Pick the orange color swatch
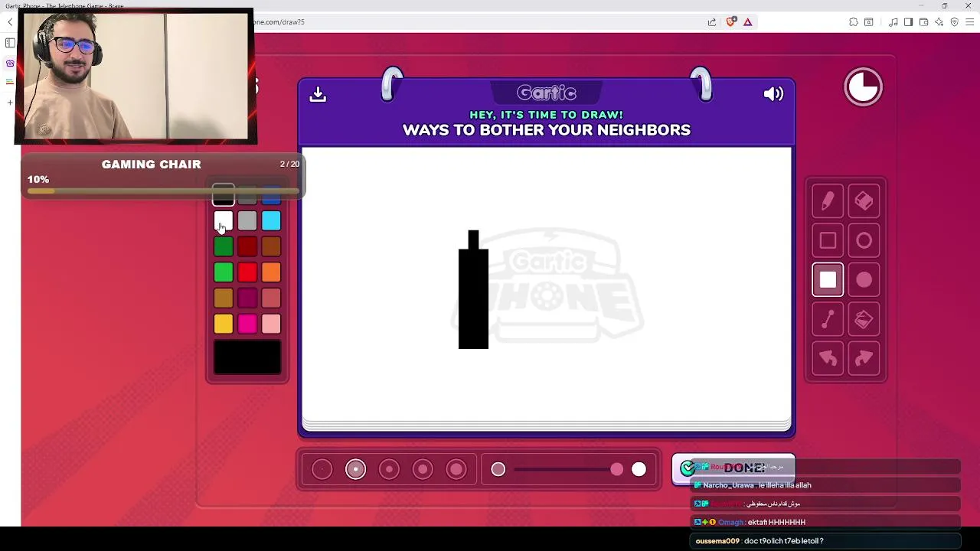This screenshot has width=980, height=551. click(271, 272)
